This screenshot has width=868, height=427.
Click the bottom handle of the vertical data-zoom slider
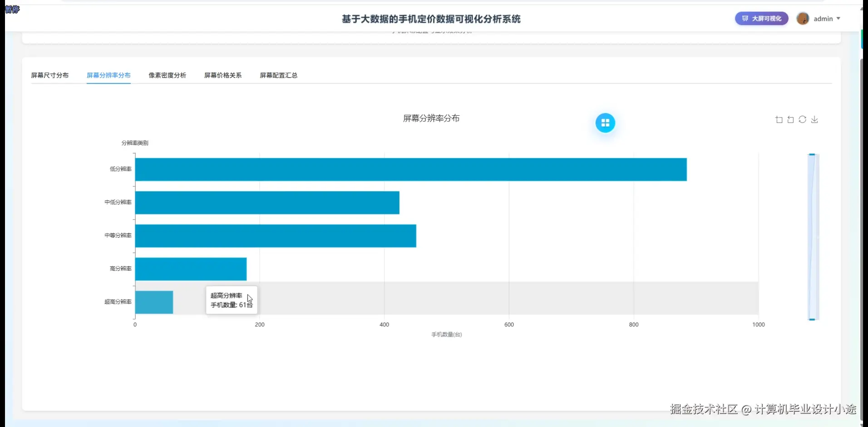pyautogui.click(x=812, y=319)
